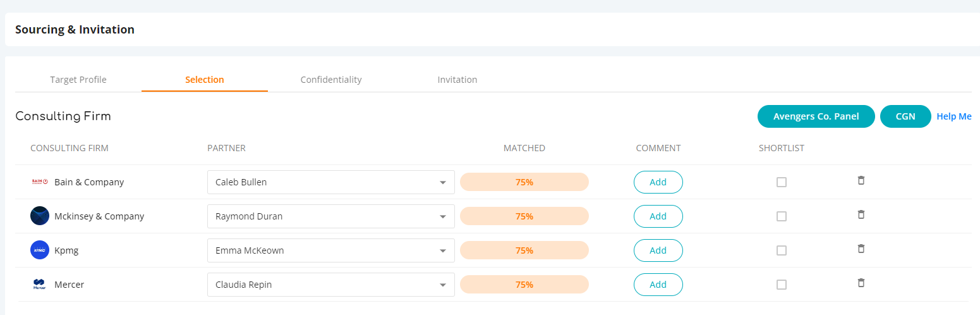Add a comment for Bain & Company
Image resolution: width=980 pixels, height=315 pixels.
point(658,182)
